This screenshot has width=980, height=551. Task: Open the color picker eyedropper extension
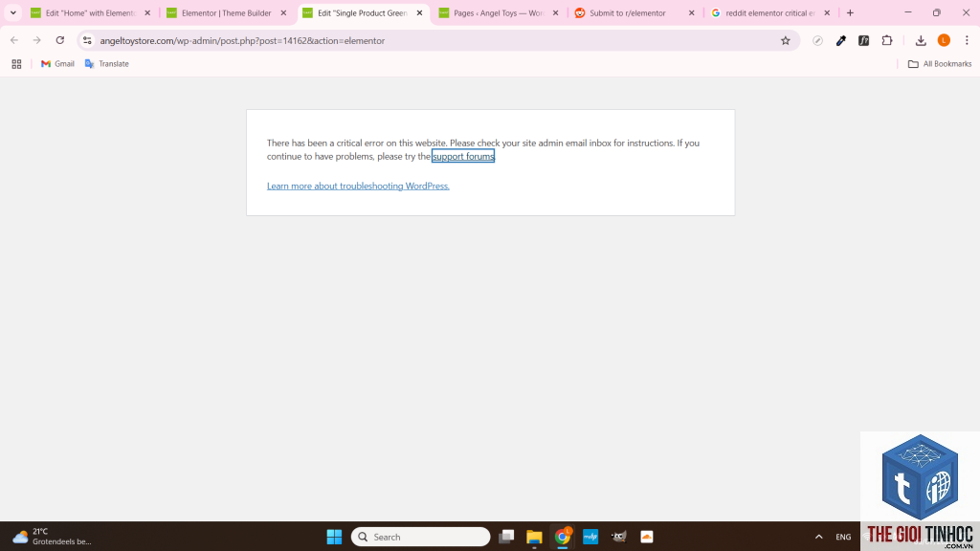point(840,40)
